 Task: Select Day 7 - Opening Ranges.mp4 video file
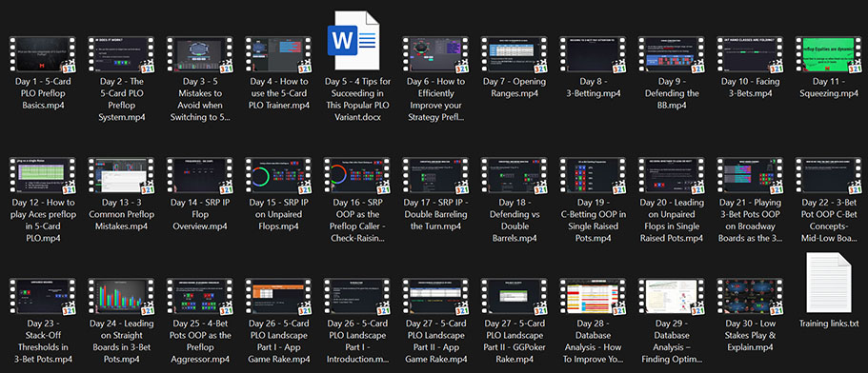(515, 55)
